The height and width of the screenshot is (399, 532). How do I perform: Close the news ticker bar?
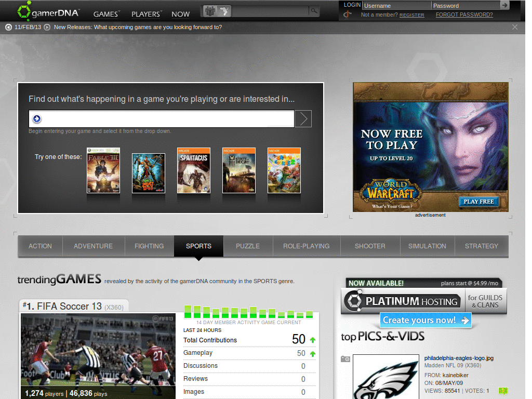pos(515,27)
